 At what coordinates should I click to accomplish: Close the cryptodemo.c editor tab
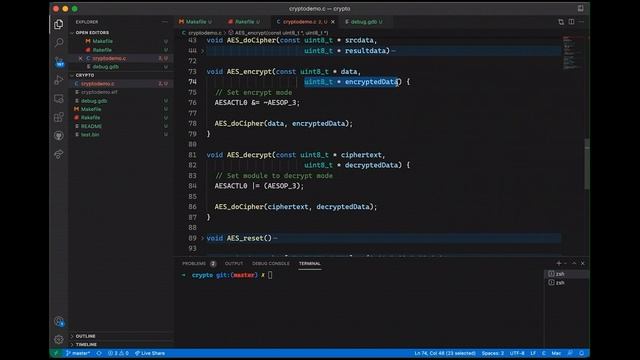(333, 22)
